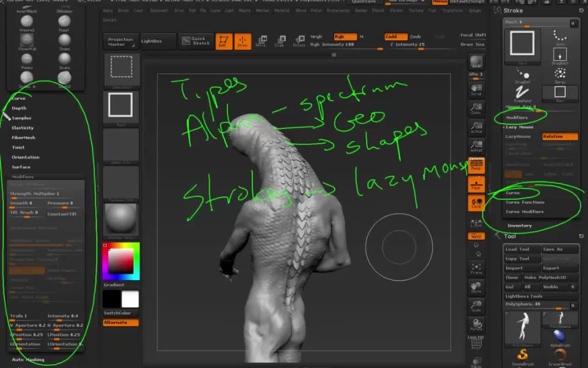Open the Document menu
The height and width of the screenshot is (368, 588).
coord(159,10)
